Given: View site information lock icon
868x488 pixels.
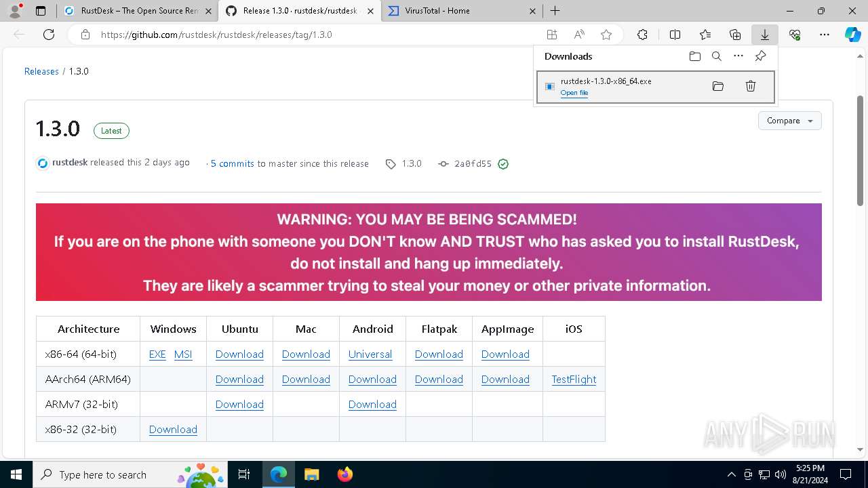Looking at the screenshot, I should 85,35.
